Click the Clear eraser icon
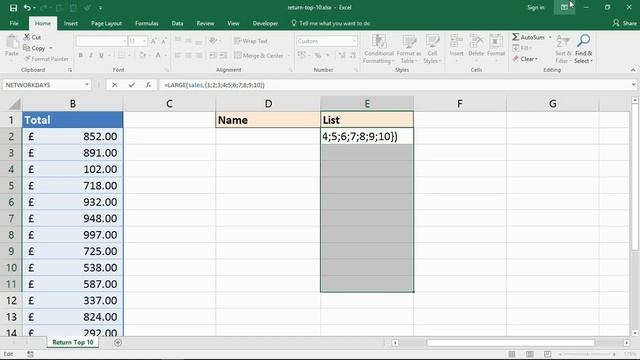The image size is (640, 360). tap(516, 59)
